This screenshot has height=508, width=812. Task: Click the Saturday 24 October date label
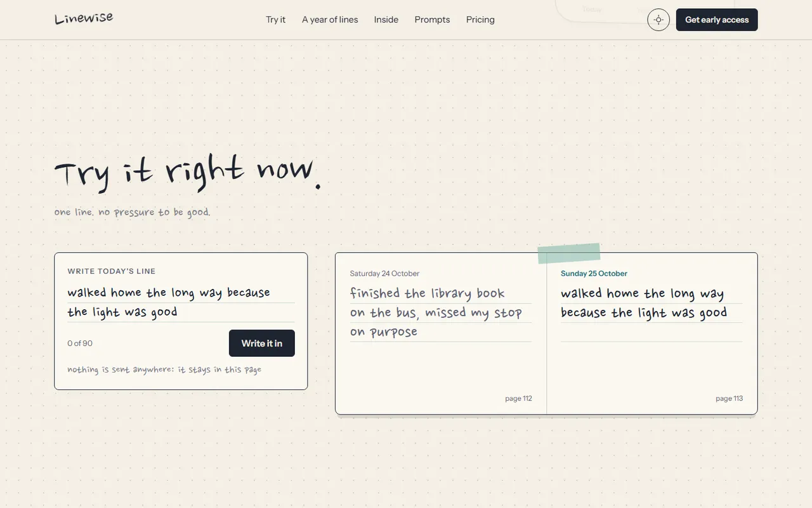point(384,274)
